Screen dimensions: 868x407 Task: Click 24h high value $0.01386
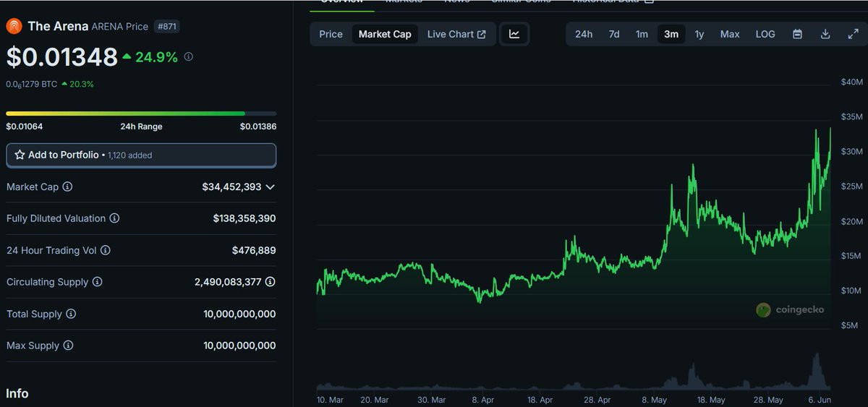click(258, 127)
